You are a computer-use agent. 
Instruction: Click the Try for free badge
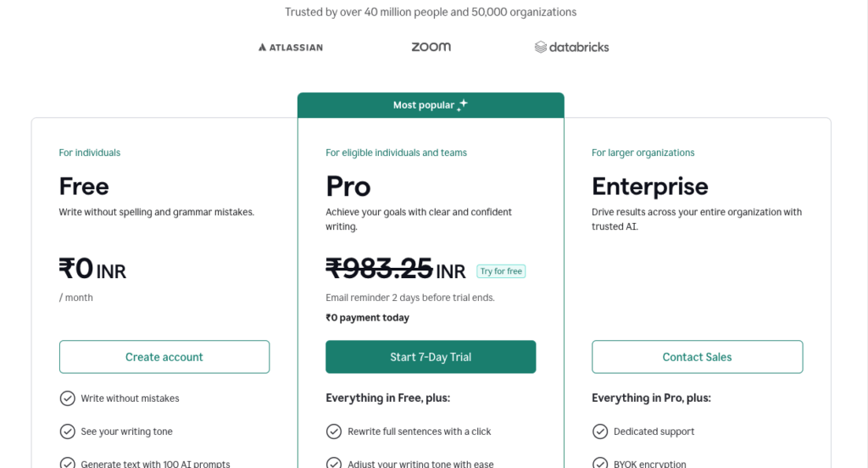coord(501,271)
